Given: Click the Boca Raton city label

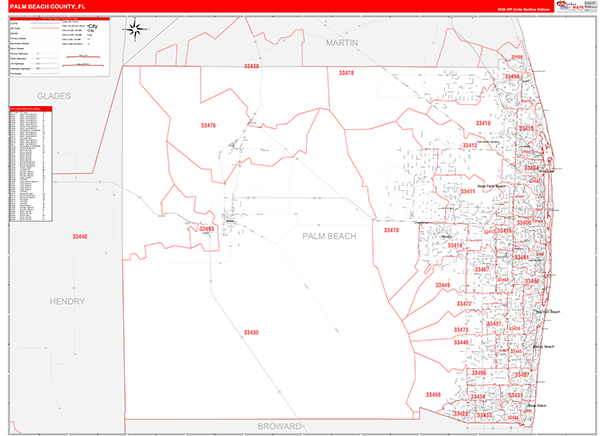Looking at the screenshot, I should point(537,405).
